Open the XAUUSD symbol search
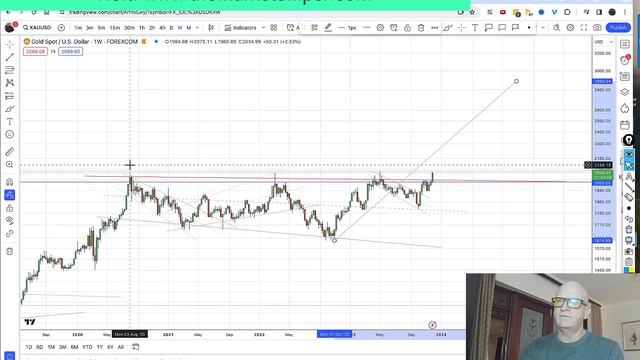640x360 pixels. pos(37,28)
